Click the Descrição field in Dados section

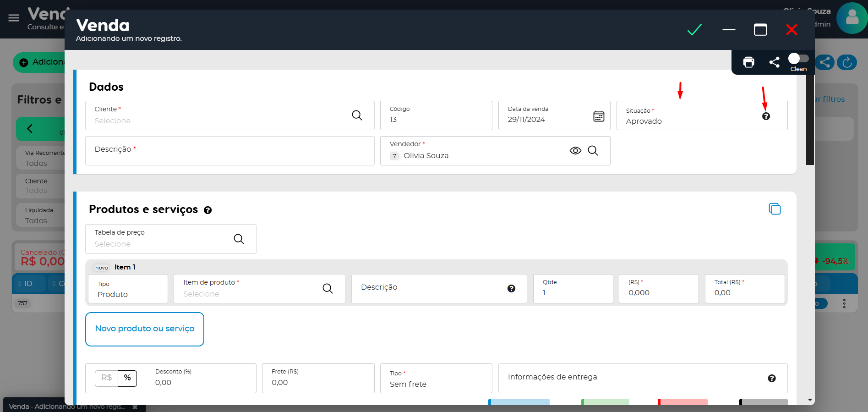click(x=229, y=151)
